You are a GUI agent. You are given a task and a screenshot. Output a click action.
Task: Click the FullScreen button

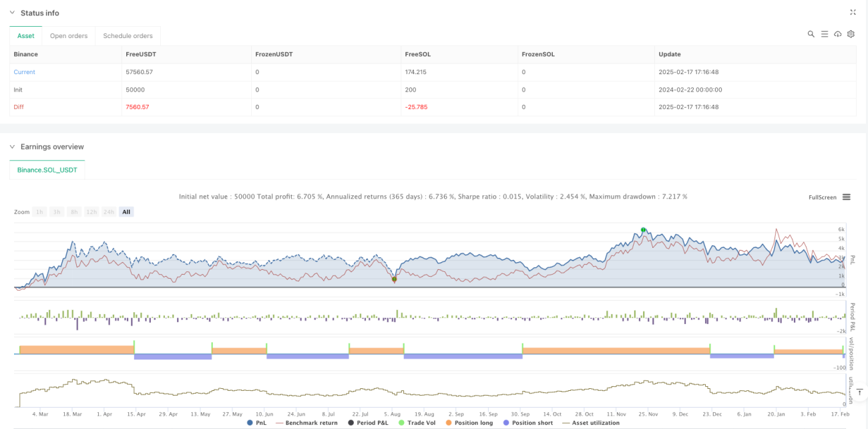[x=822, y=197]
